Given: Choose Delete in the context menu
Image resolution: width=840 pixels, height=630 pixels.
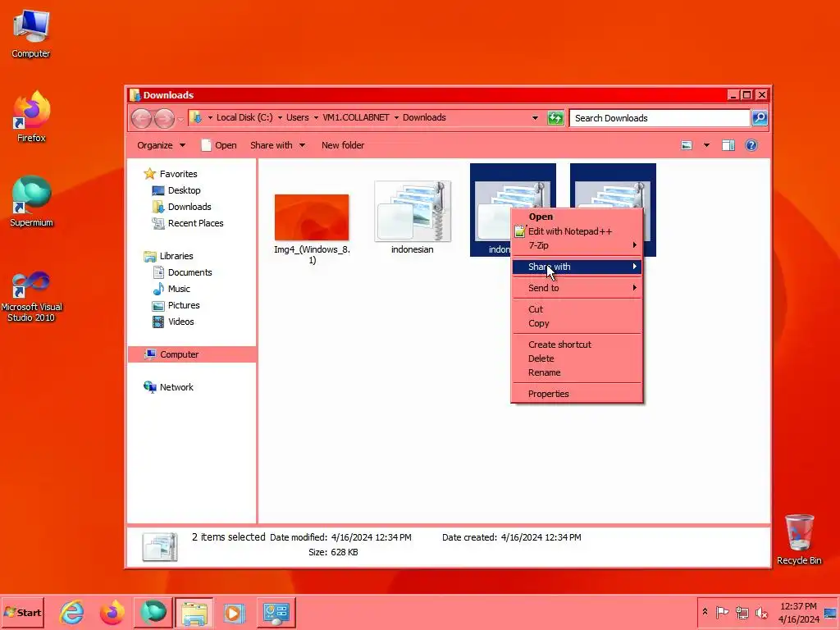Looking at the screenshot, I should pos(577,358).
